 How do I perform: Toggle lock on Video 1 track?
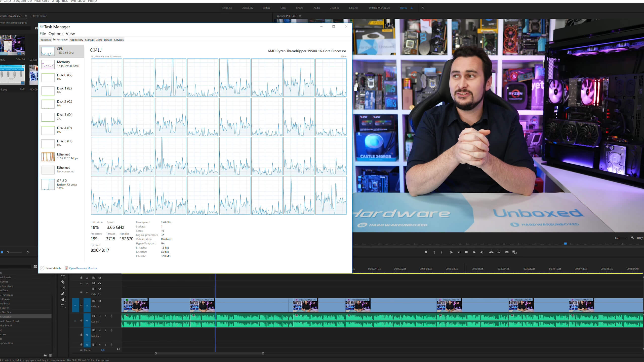pos(81,305)
